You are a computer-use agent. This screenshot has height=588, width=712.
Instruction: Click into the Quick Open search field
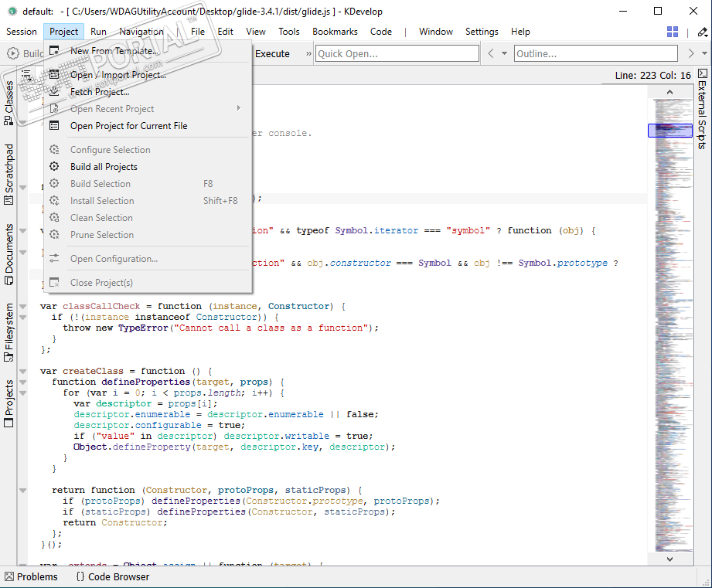(397, 54)
